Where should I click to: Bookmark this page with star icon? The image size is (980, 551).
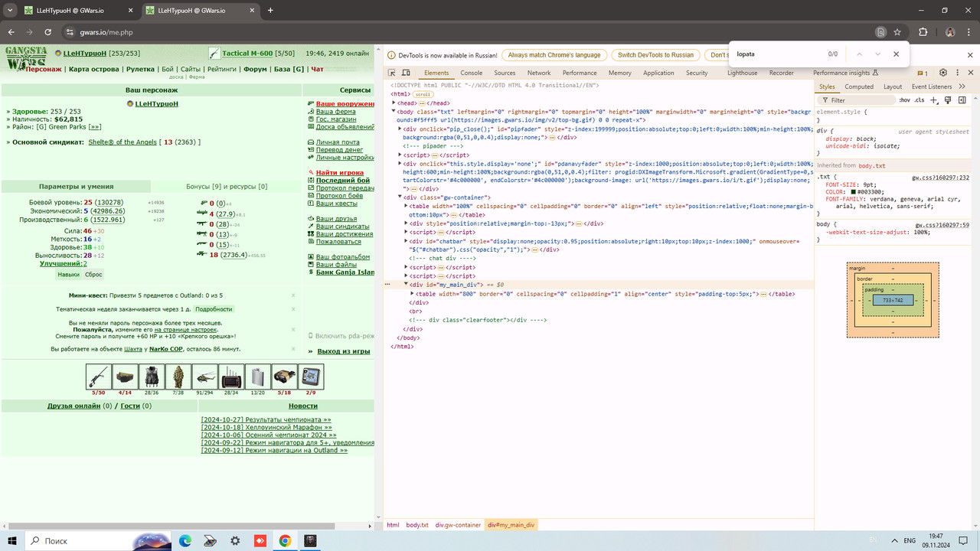coord(897,32)
